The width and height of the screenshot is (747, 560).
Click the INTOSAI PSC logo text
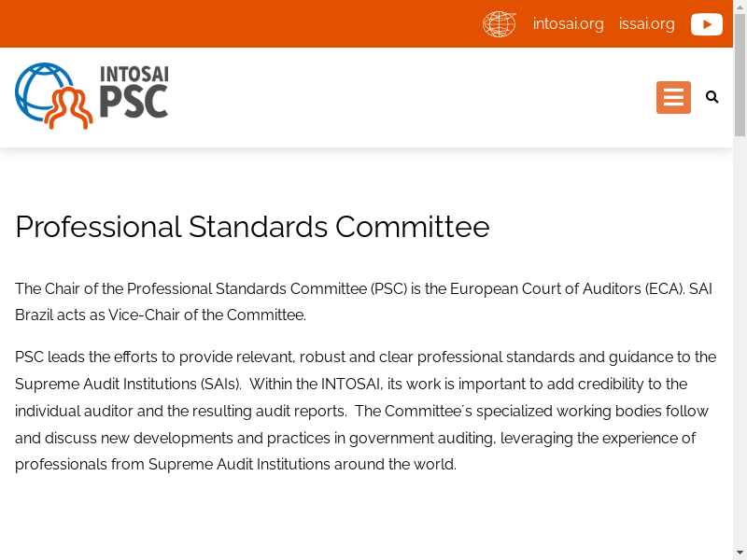(134, 91)
